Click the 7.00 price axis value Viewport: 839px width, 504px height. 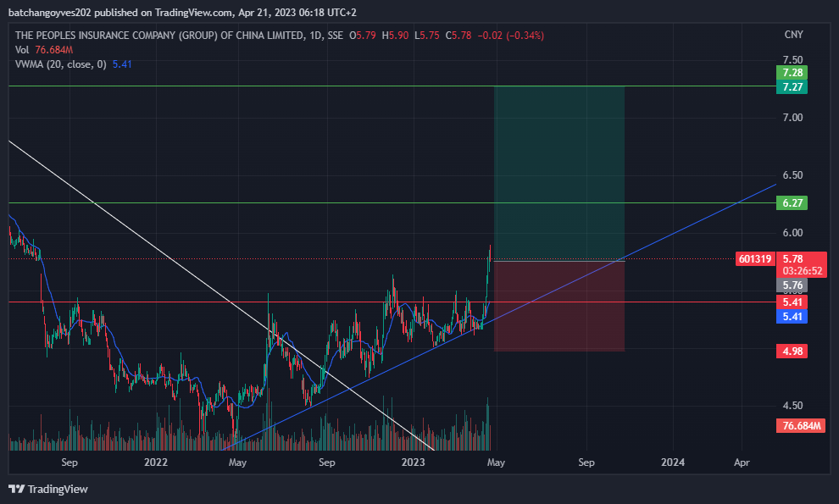(x=792, y=117)
